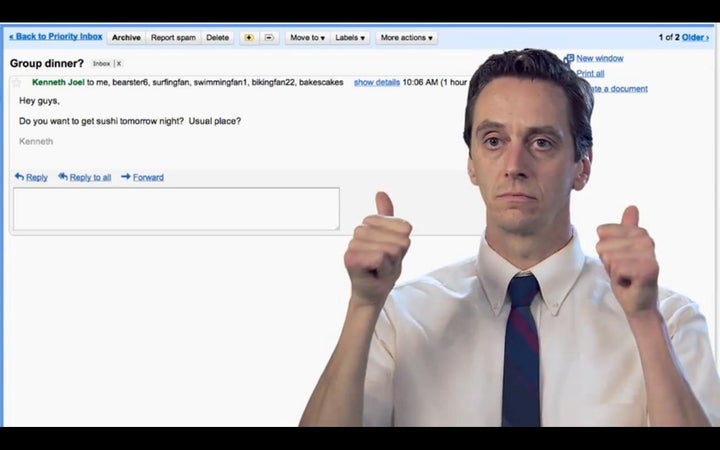Click the Forward arrow icon
Screen dimensions: 720x450
tap(126, 176)
